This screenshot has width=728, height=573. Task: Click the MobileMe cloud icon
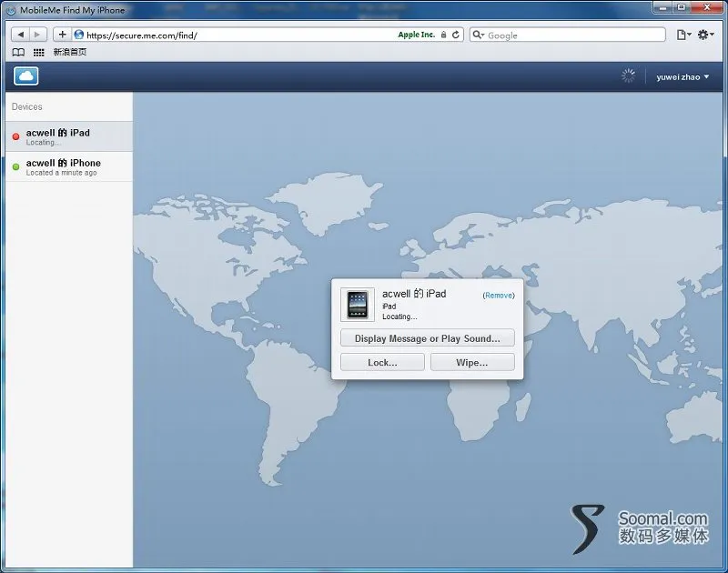[26, 76]
